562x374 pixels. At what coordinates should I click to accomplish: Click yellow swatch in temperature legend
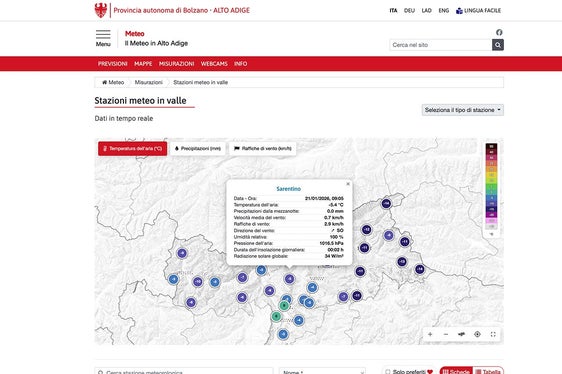tap(491, 175)
